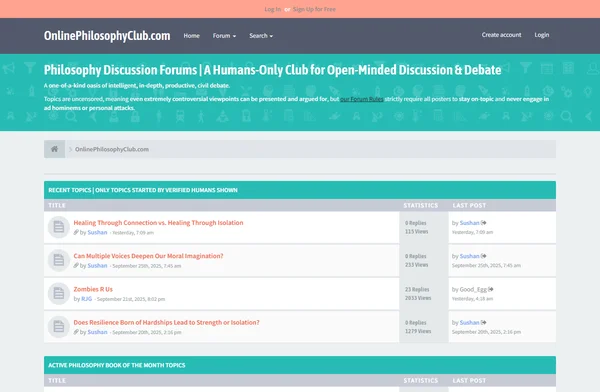The image size is (600, 392).
Task: Expand the Forum dropdown menu
Action: 224,36
